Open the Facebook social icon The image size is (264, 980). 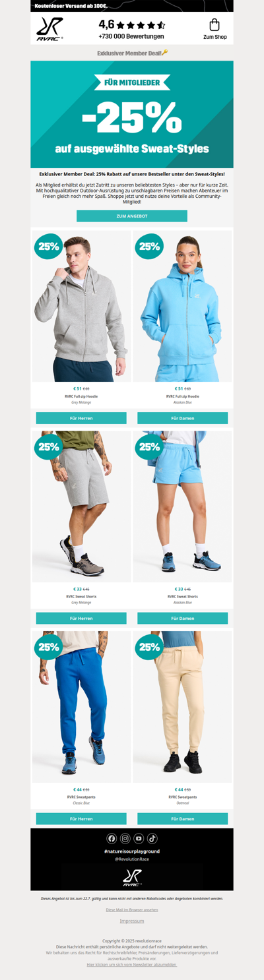pos(112,838)
